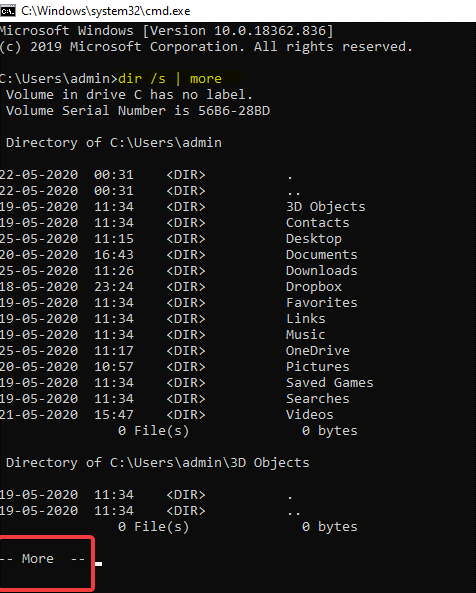Select the 'Downloads' directory entry
This screenshot has width=476, height=593.
tap(321, 271)
